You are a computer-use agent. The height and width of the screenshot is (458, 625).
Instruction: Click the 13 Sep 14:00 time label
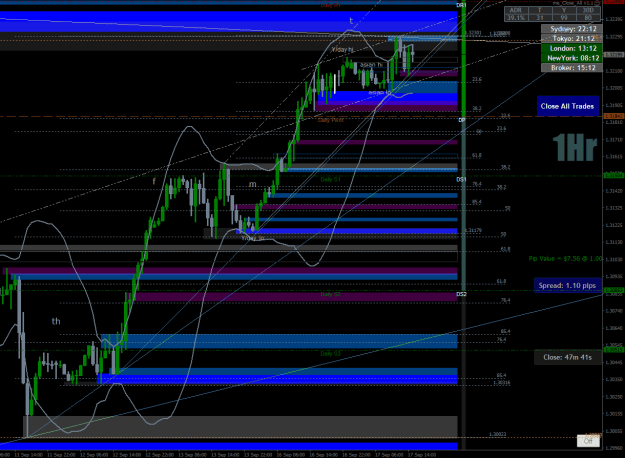point(225,454)
